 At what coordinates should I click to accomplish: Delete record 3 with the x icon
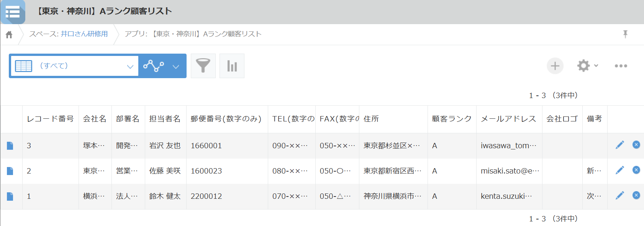tap(636, 144)
